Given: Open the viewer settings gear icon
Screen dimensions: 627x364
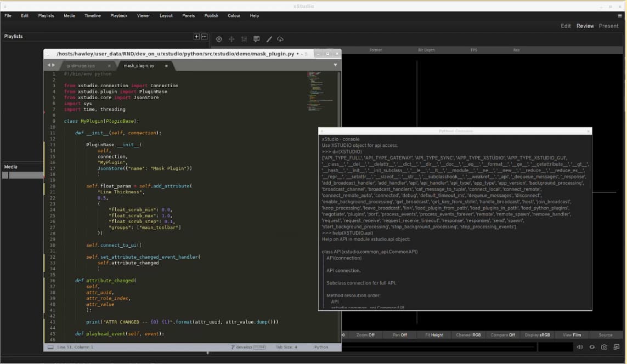Looking at the screenshot, I should coord(219,39).
